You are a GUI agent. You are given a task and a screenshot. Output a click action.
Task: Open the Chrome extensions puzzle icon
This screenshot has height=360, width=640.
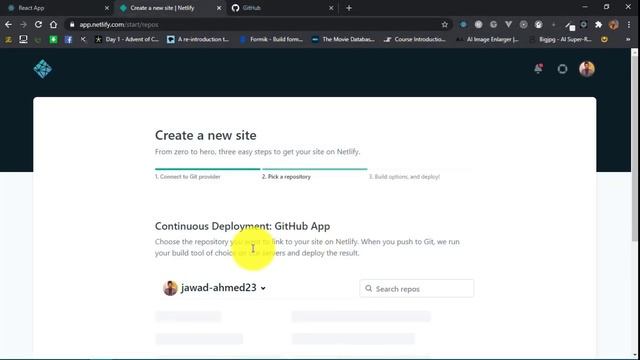tap(598, 24)
